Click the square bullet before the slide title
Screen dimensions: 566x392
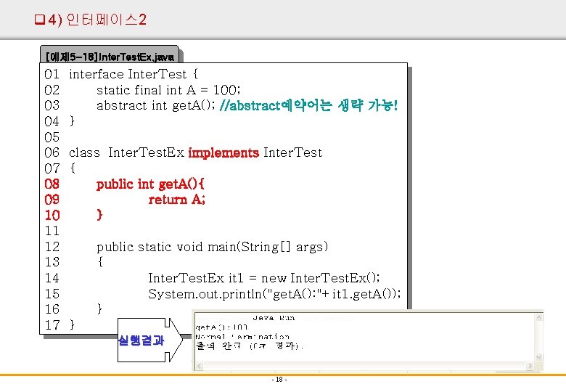click(39, 20)
